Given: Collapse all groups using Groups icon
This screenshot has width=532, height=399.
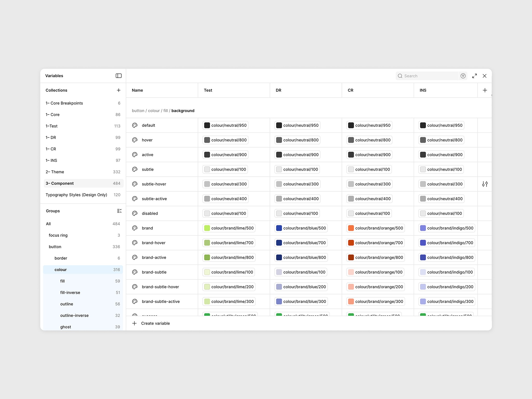Looking at the screenshot, I should 119,211.
